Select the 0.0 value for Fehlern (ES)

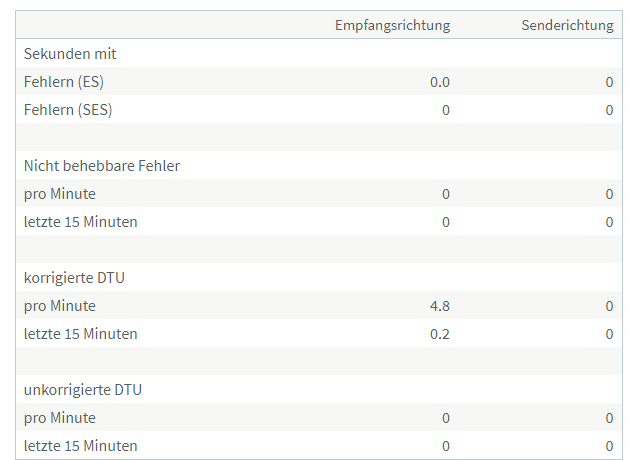[440, 82]
